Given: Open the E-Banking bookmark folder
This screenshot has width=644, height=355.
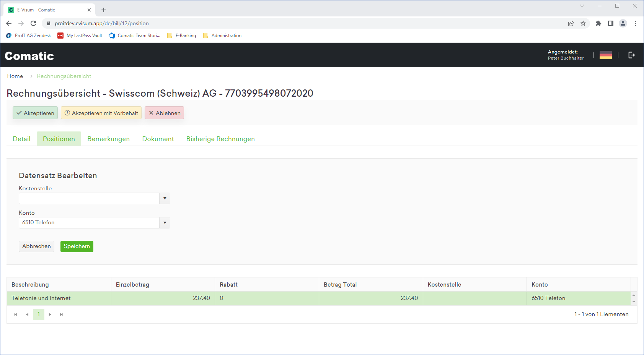Looking at the screenshot, I should coord(182,36).
